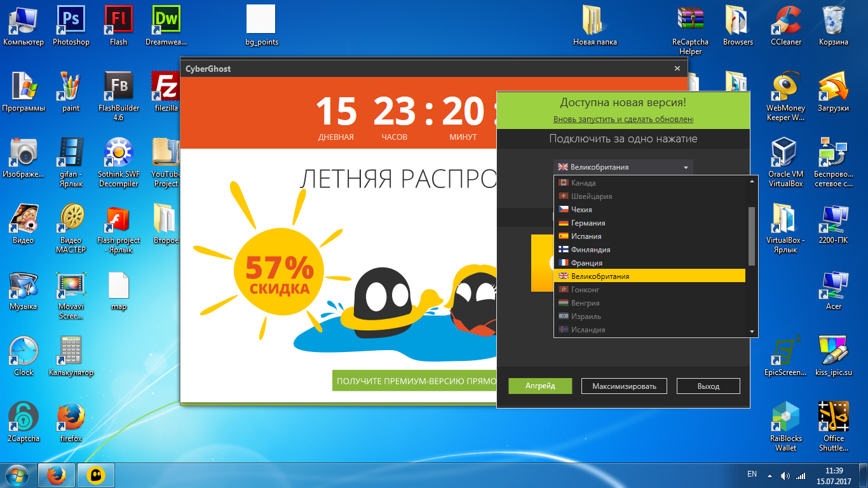Choose Франция from the country list

(x=649, y=263)
